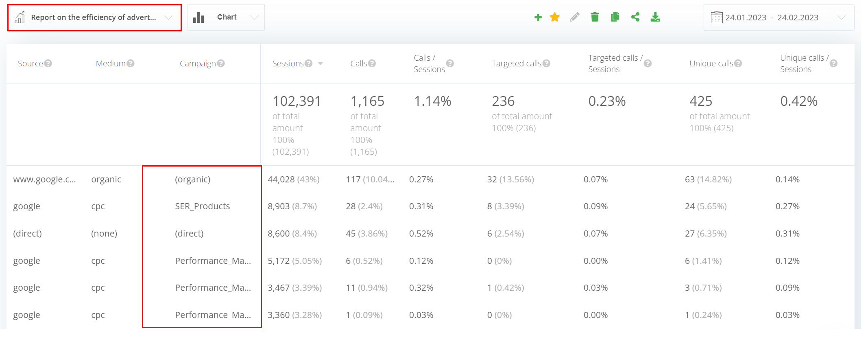The image size is (868, 342).
Task: Click total sessions figure 102,391
Action: pos(297,101)
